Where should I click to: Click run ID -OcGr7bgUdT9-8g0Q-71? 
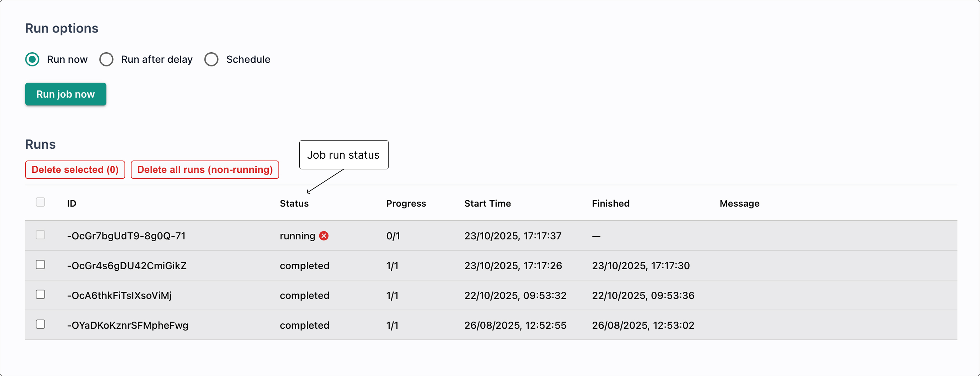(x=126, y=236)
